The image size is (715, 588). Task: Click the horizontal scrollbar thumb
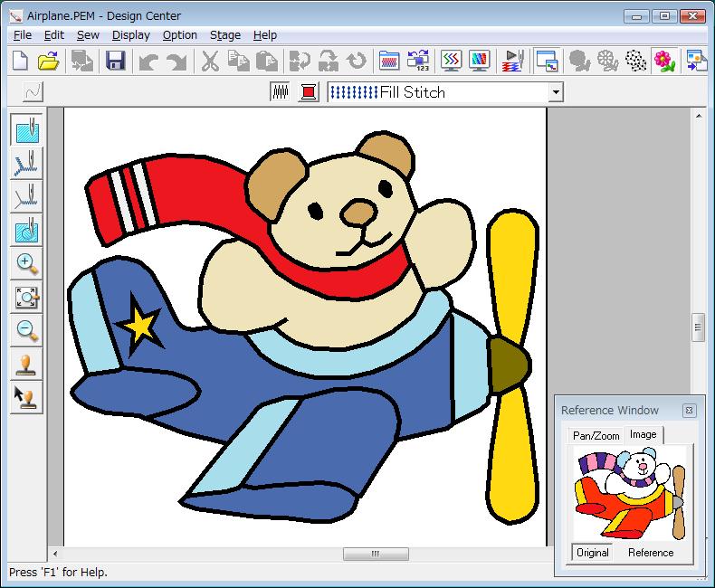pos(376,554)
